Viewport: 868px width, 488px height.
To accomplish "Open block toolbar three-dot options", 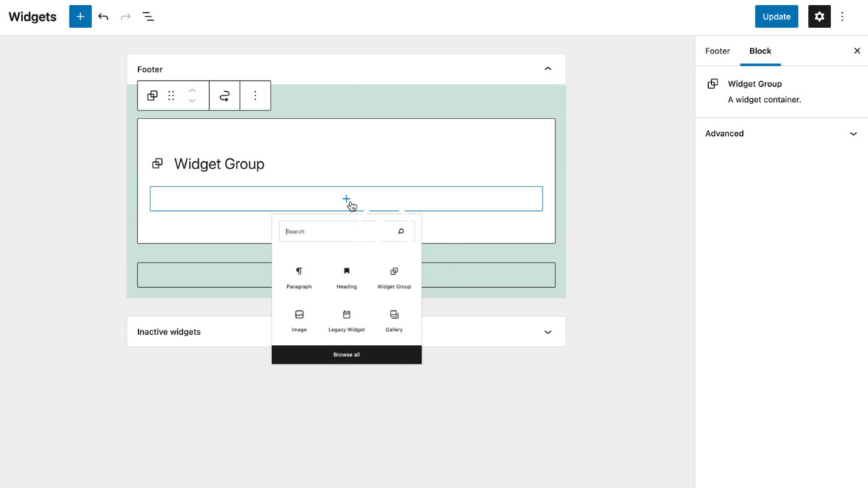I will click(255, 95).
